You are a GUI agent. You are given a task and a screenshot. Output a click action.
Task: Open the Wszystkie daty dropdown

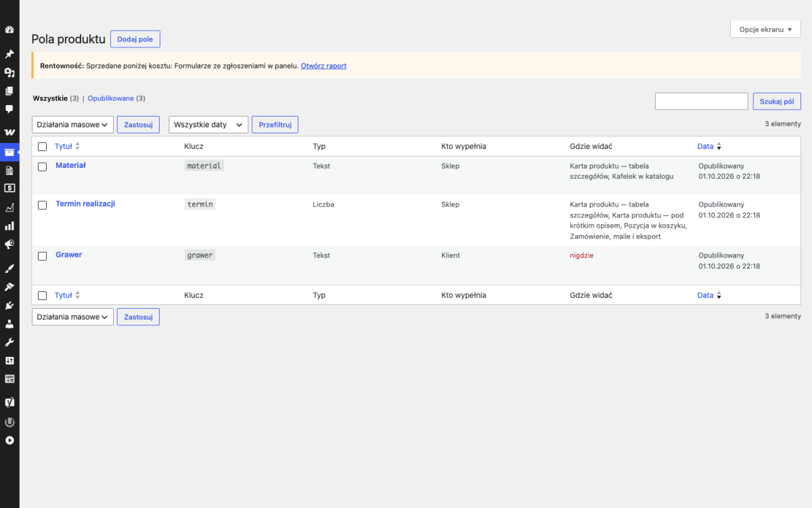(x=208, y=125)
